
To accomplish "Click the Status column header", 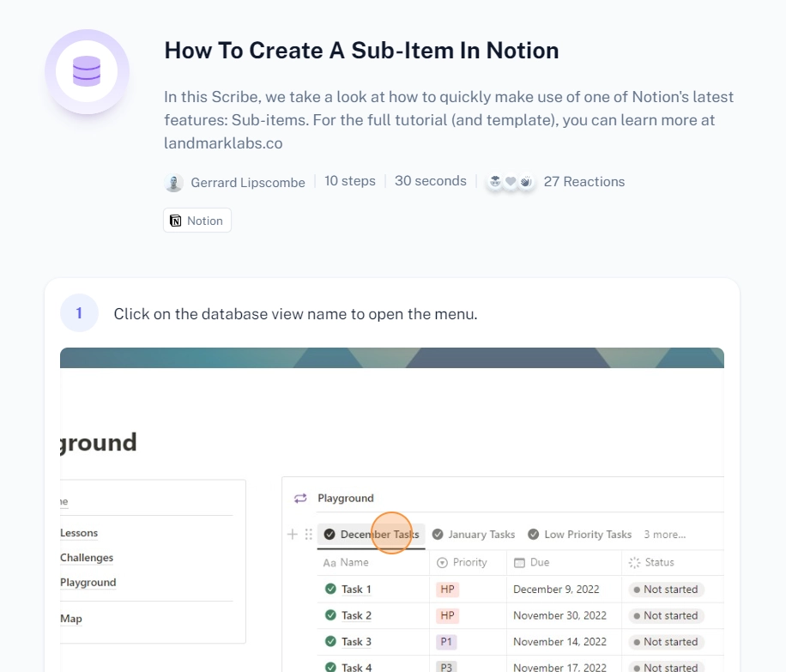I will (673, 563).
